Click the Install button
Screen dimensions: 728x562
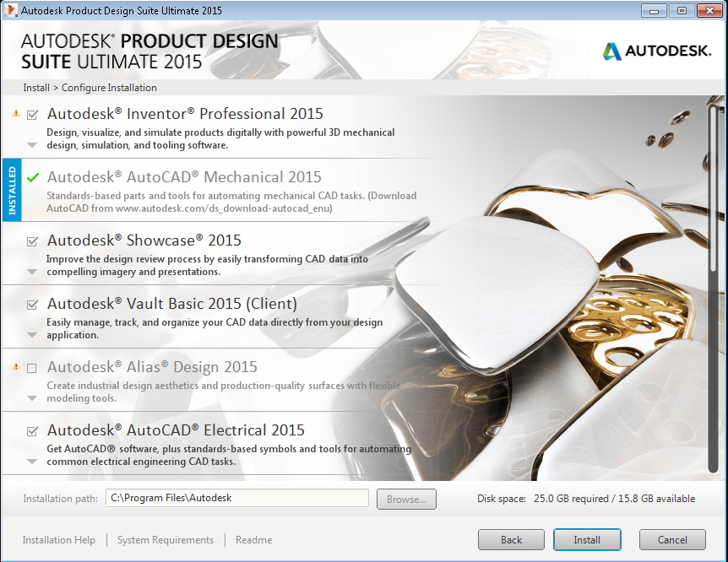tap(587, 540)
